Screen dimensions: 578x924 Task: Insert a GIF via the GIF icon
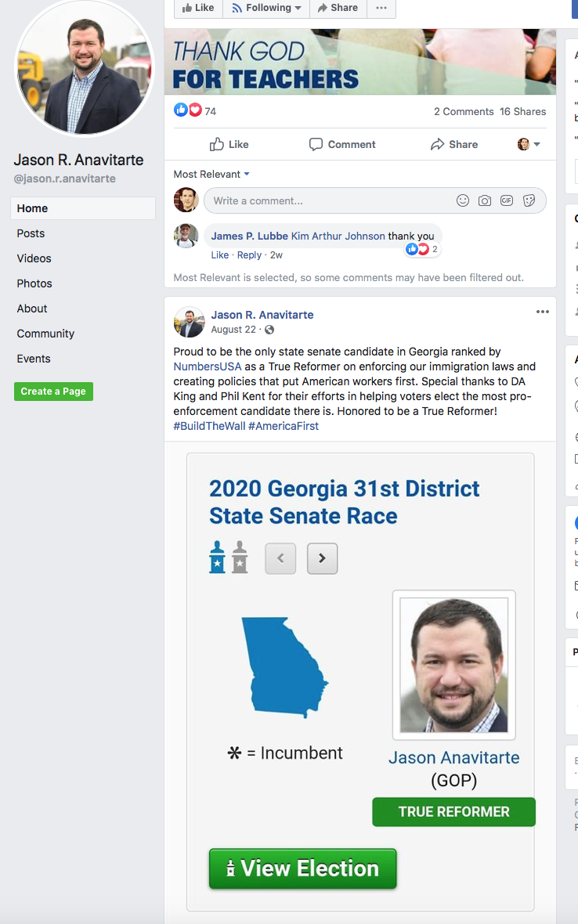coord(507,200)
